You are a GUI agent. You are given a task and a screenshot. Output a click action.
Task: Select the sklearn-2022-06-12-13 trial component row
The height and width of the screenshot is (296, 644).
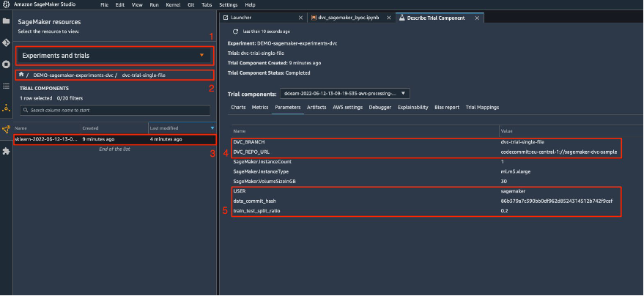tap(114, 139)
